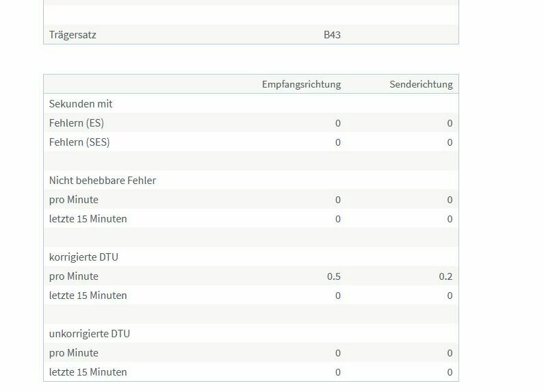This screenshot has width=544, height=392.
Task: Click the 'Fehlern (ES)' row label
Action: coord(77,123)
